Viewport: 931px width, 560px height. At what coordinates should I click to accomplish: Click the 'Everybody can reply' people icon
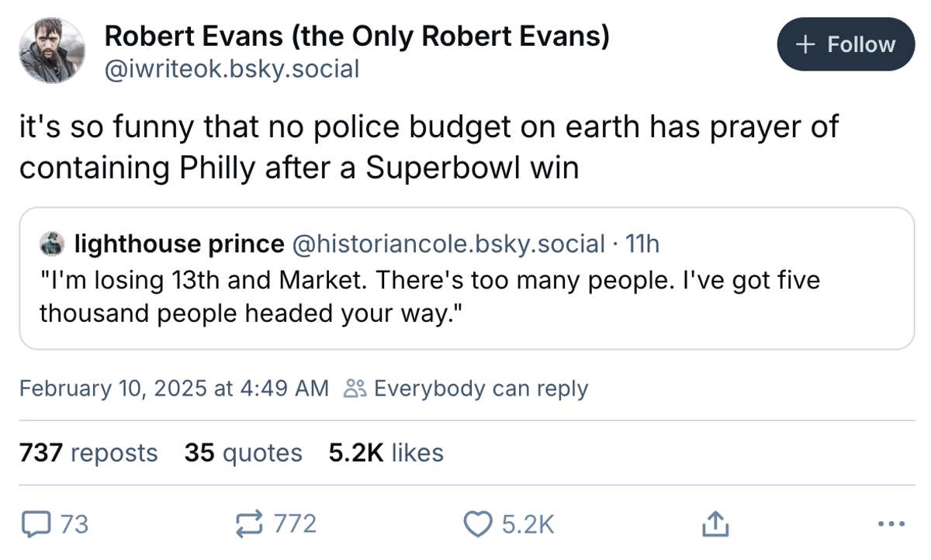355,388
